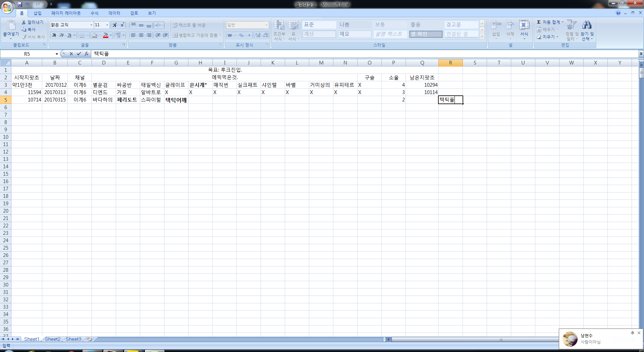Viewport: 644px width, 352px height.
Task: Toggle italic formatting (slanted 가 button)
Action: tap(61, 35)
